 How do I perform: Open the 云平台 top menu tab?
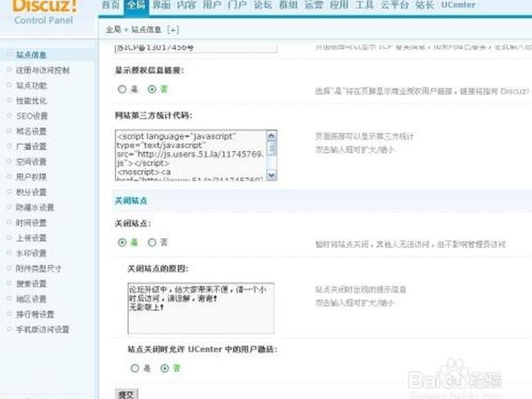[394, 5]
